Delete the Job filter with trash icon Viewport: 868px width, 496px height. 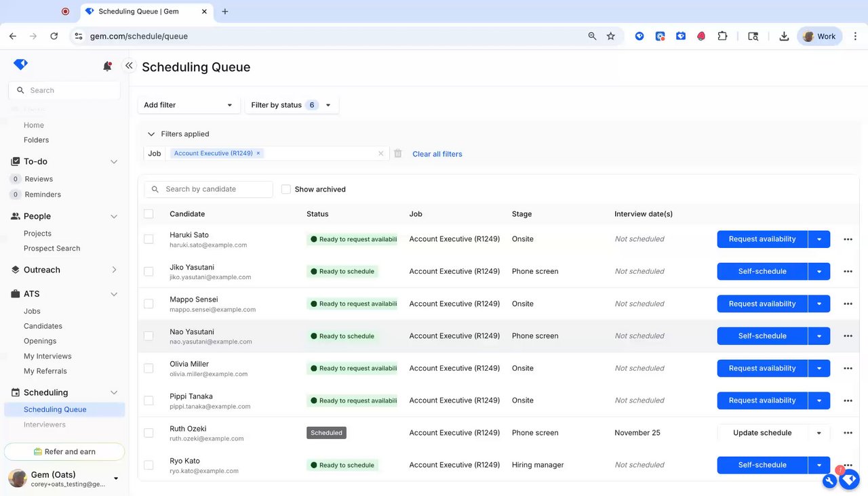point(398,154)
